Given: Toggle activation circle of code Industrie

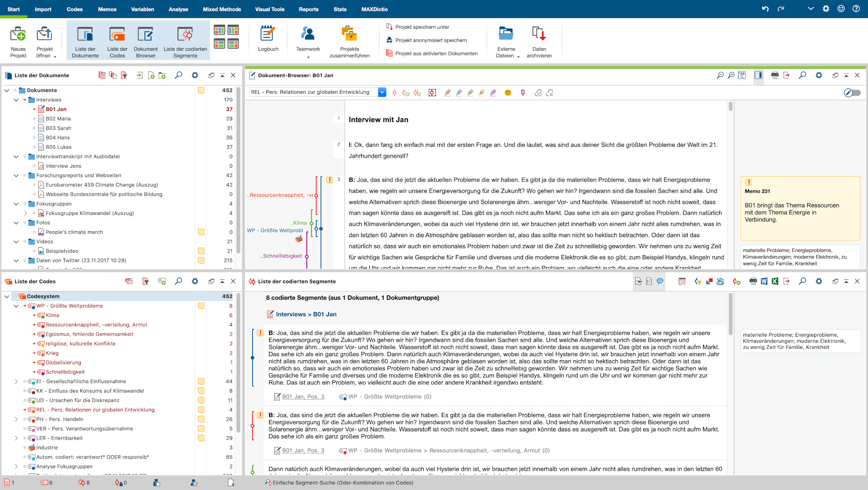Looking at the screenshot, I should 25,447.
